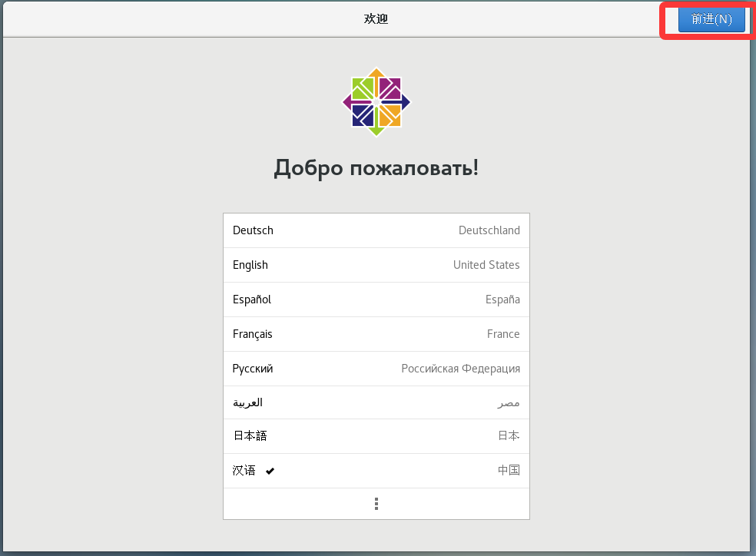
Task: Click the Deutschland region label
Action: coord(489,230)
